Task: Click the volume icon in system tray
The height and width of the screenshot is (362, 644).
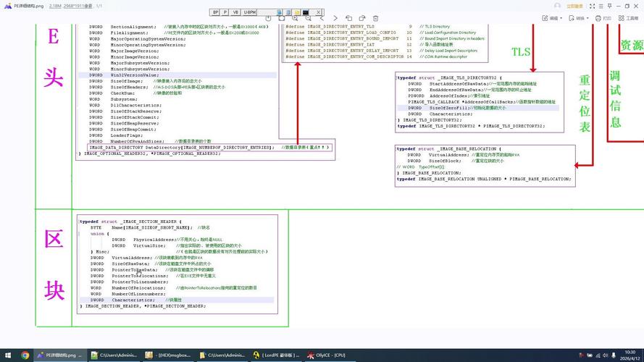Action: [606, 355]
